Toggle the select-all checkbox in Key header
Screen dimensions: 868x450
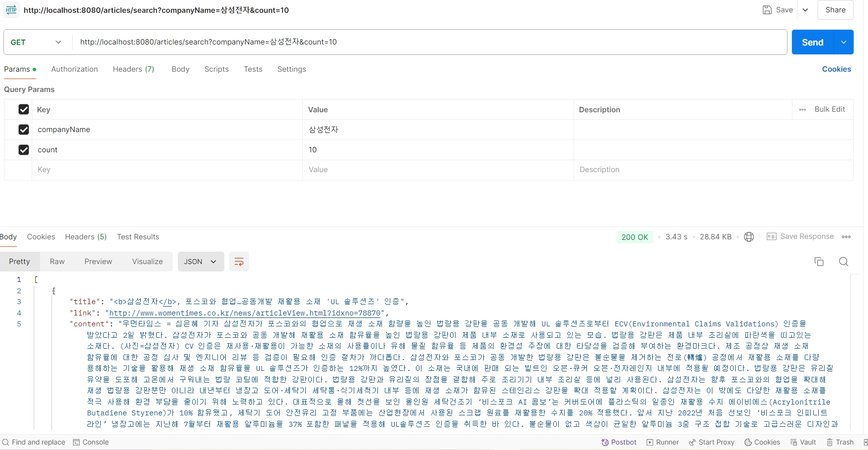(x=24, y=109)
